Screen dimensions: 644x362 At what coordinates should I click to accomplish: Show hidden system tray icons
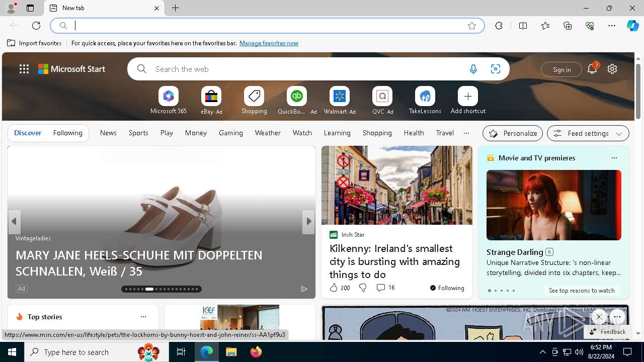[x=542, y=352]
